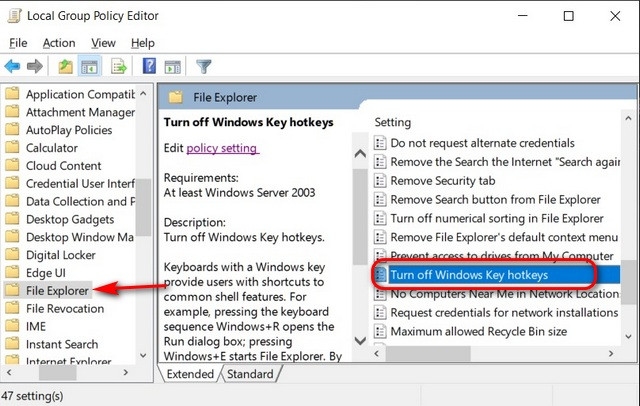Select Data Collection folder in tree
Viewport: 640px width, 406px height.
click(70, 202)
